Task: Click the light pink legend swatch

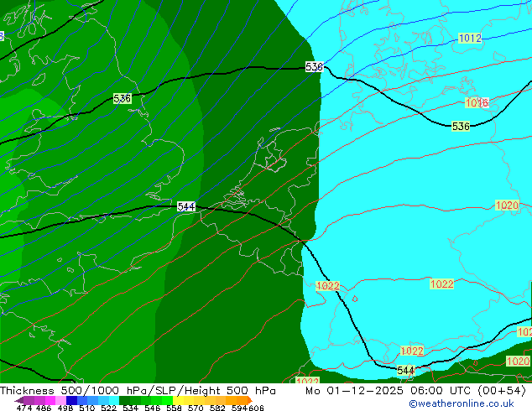Action: (x=60, y=400)
